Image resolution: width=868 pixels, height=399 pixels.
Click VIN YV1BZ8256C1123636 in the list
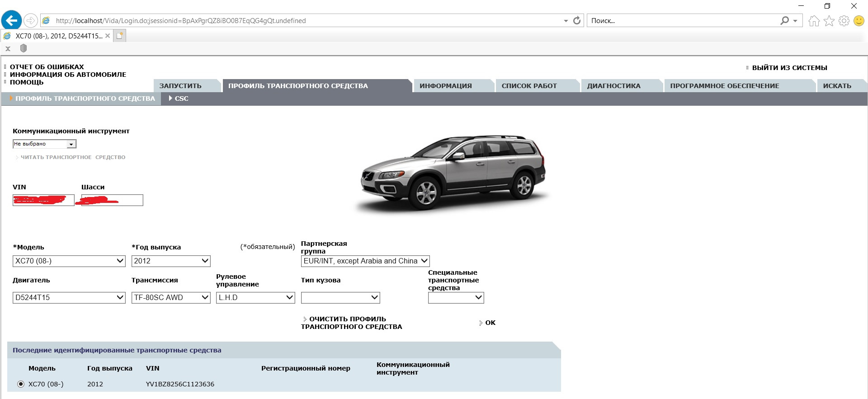tap(180, 384)
